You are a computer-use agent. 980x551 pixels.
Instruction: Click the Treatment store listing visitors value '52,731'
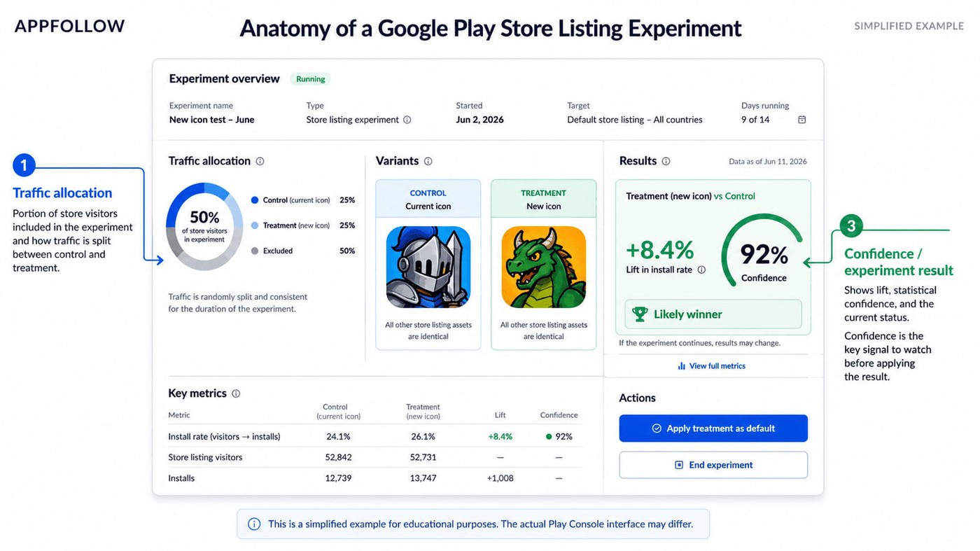(x=423, y=458)
